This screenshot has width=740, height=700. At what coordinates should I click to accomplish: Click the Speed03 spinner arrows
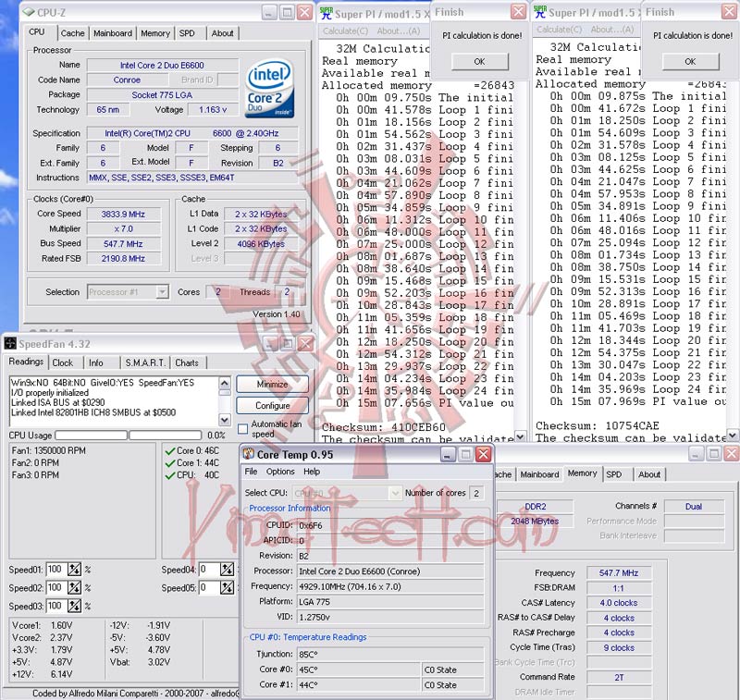[x=74, y=606]
